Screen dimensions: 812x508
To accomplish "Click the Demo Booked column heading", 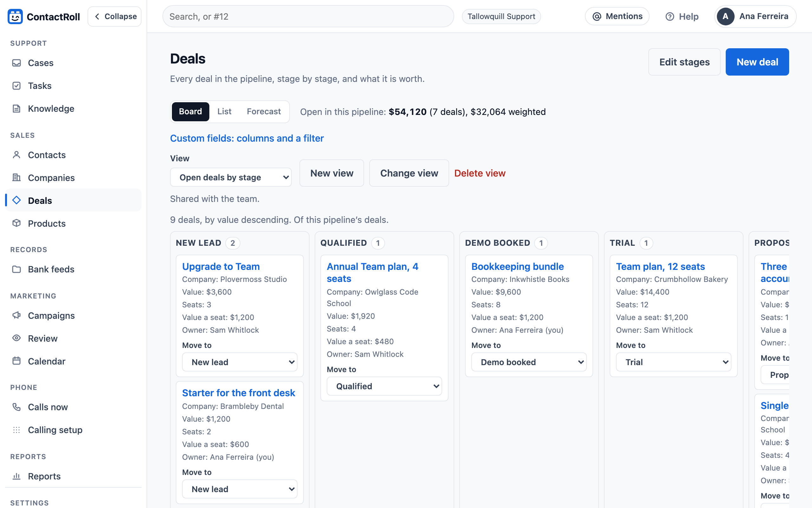I will (498, 243).
